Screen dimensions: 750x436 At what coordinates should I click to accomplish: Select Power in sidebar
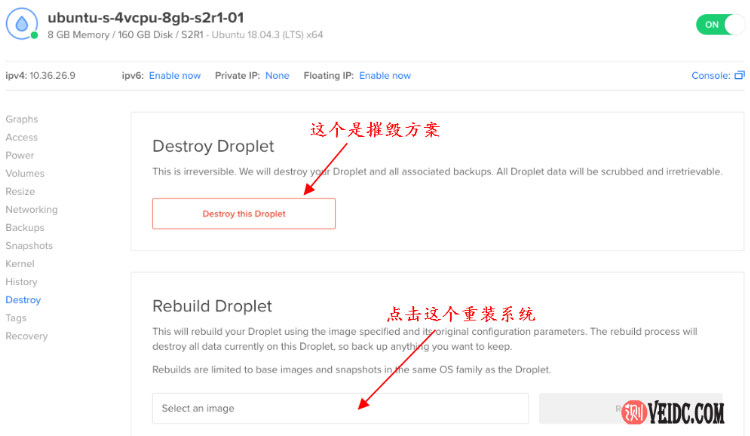pyautogui.click(x=20, y=155)
